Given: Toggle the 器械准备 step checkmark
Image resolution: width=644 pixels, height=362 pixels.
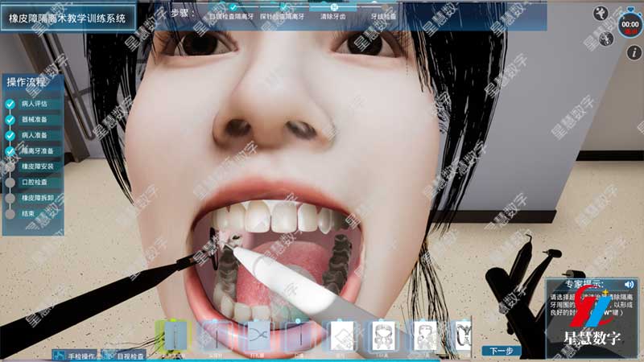Looking at the screenshot, I should 10,119.
